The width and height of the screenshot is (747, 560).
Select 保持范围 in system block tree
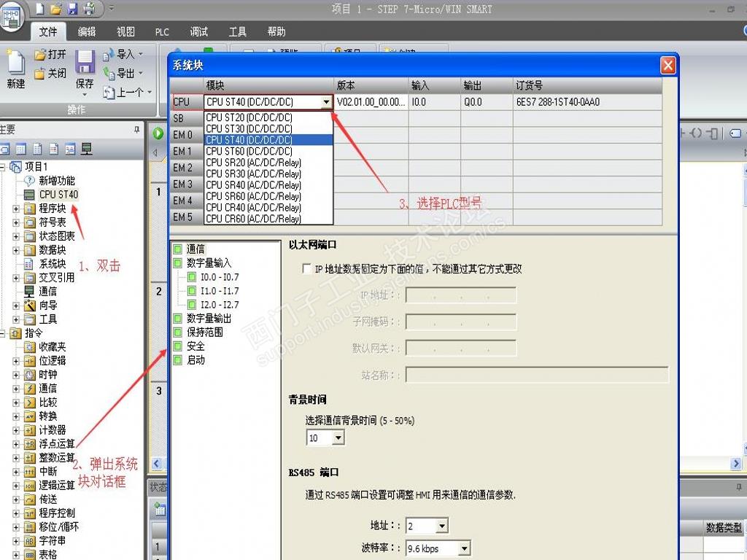coord(204,332)
